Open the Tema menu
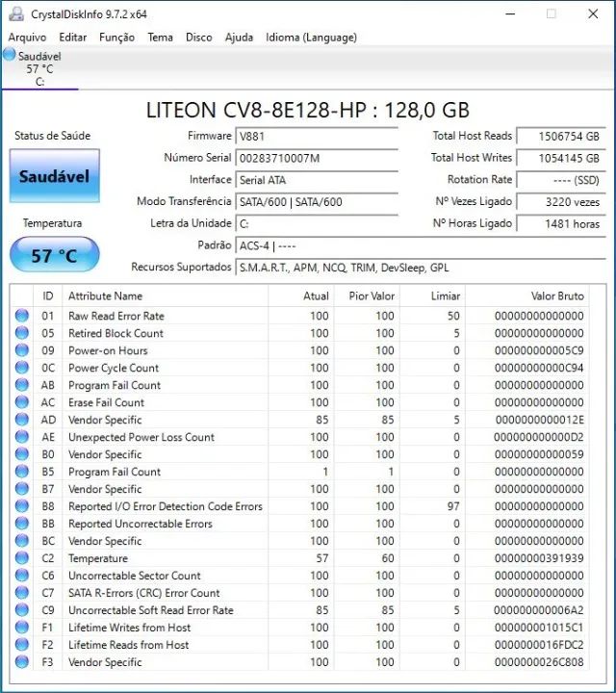Viewport: 616px width, 693px height. tap(160, 38)
